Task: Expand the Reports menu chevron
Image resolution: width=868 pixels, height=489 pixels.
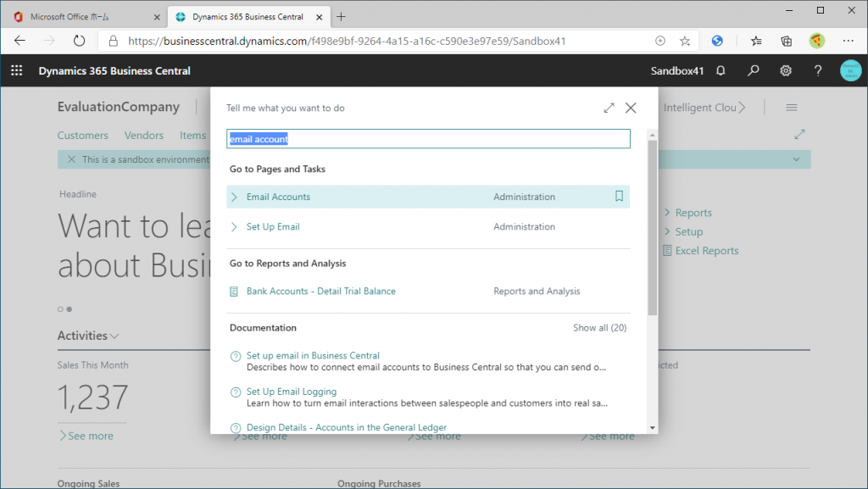Action: click(x=667, y=213)
